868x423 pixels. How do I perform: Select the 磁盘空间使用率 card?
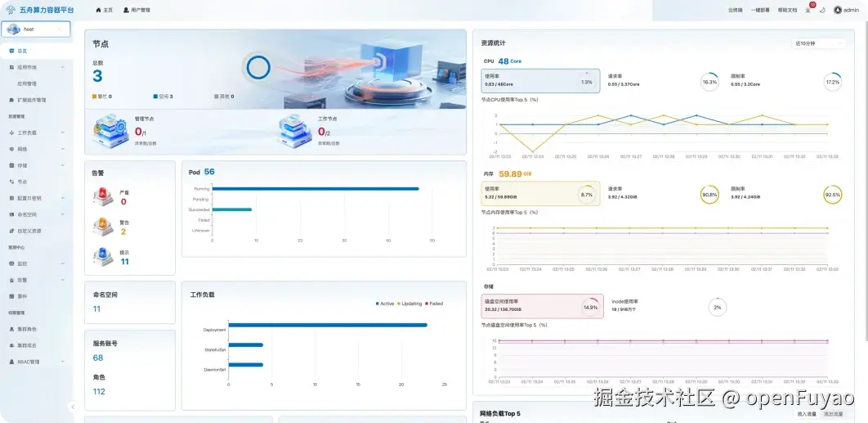pos(542,306)
